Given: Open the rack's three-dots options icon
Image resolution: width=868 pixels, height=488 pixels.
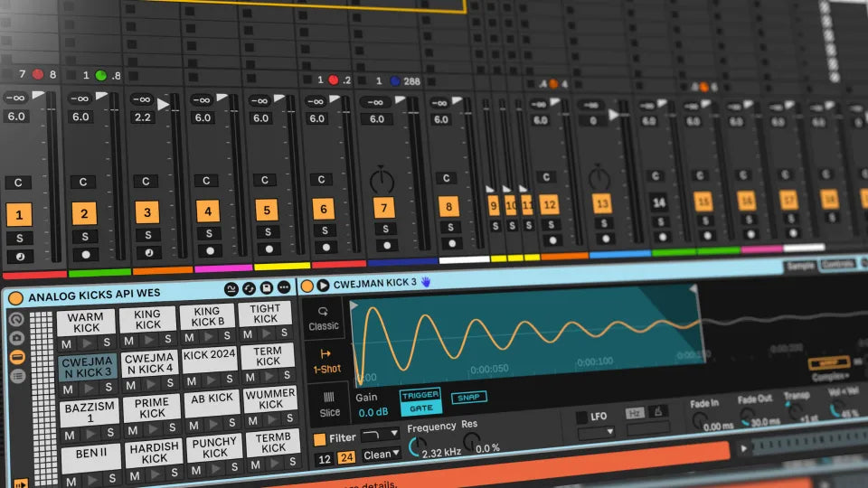Looking at the screenshot, I should 284,287.
